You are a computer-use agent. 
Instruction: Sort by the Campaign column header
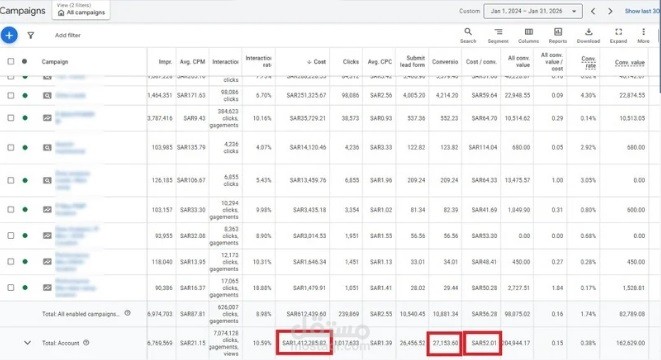55,62
